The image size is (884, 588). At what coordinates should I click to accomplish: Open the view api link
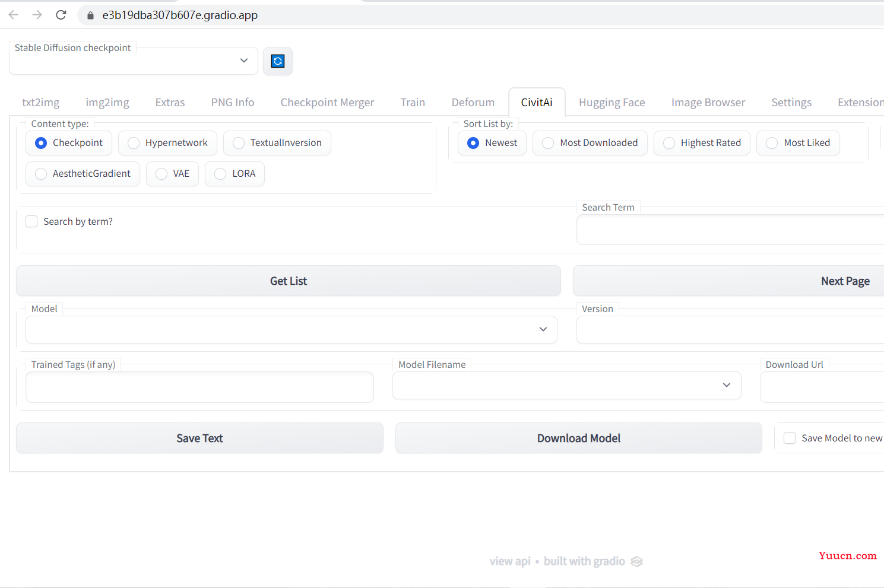[x=510, y=561]
